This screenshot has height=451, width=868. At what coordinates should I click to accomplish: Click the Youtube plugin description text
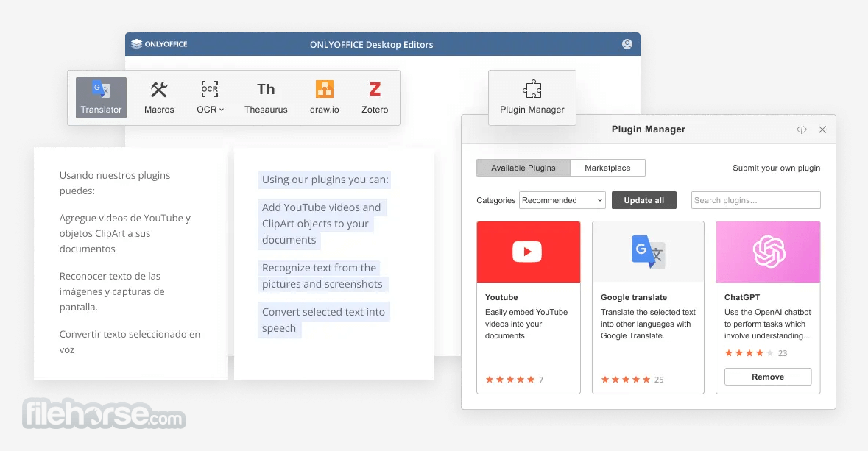pos(526,324)
